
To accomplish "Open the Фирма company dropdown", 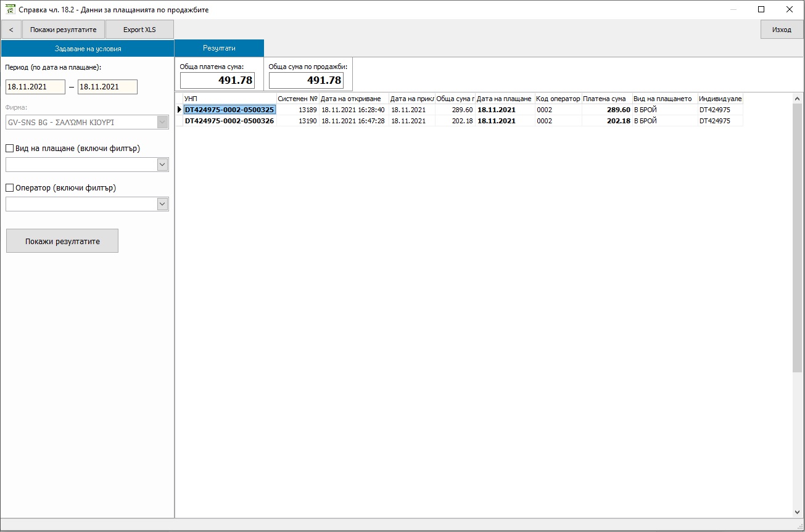I will 163,122.
